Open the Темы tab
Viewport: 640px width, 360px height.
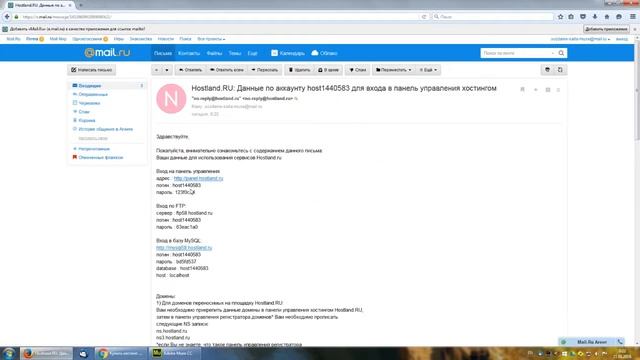[x=235, y=53]
